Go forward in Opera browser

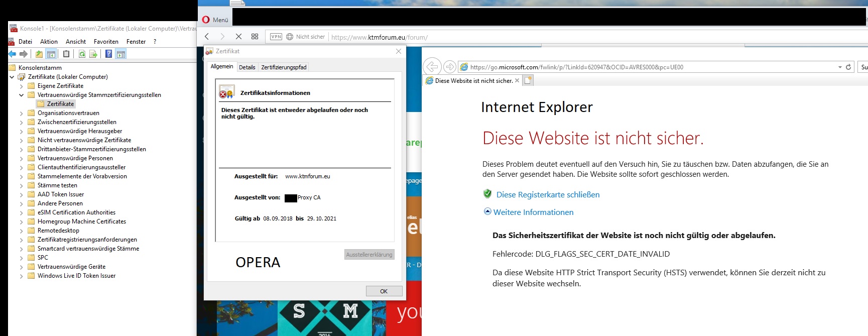[x=222, y=37]
